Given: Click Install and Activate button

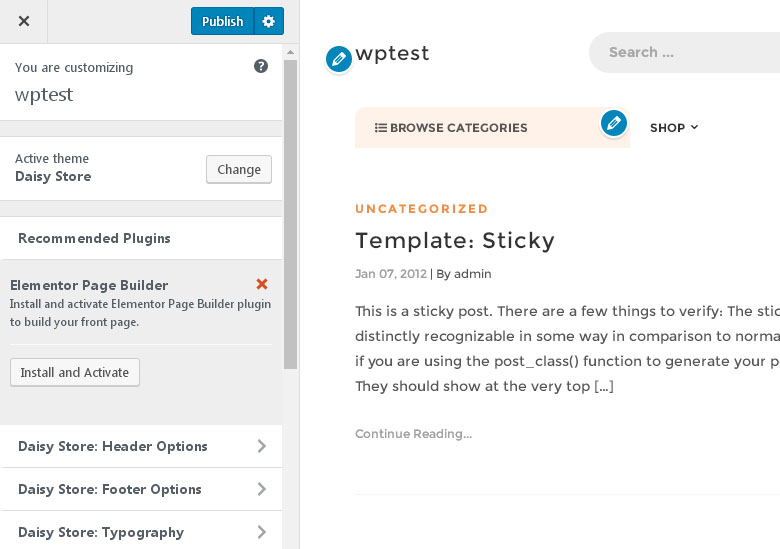Looking at the screenshot, I should tap(75, 372).
